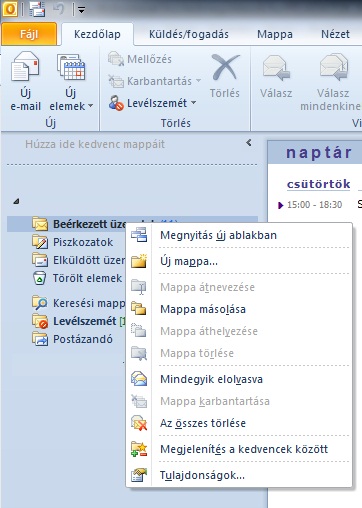Screen dimensions: 362x508
Task: Click Send/Receive all folders quick access icon
Action: tap(37, 9)
